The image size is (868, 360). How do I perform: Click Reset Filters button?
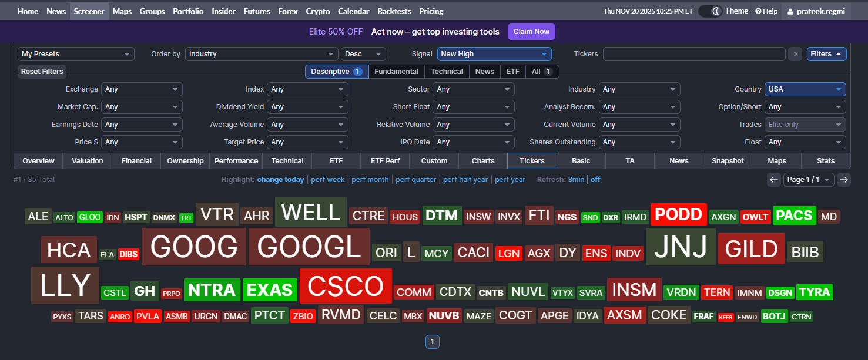[42, 72]
